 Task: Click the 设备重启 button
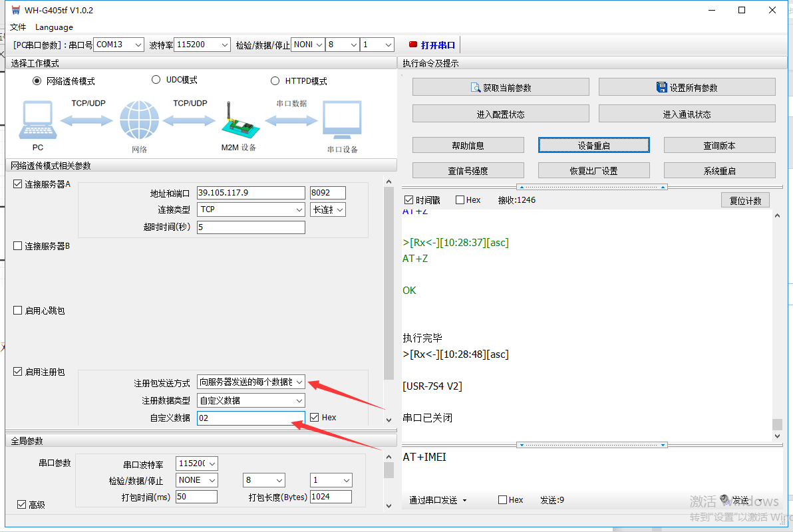point(593,145)
